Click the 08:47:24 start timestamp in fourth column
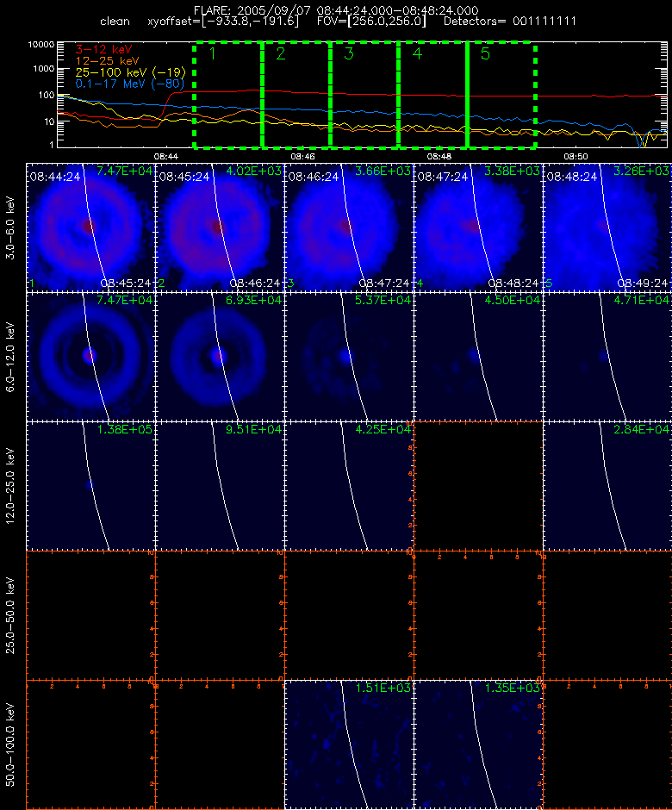Image resolution: width=672 pixels, height=810 pixels. [443, 177]
